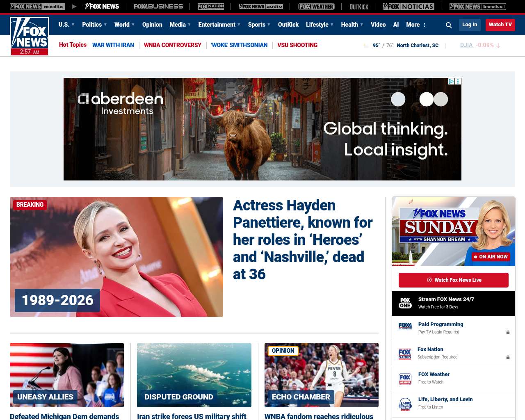The height and width of the screenshot is (420, 525).
Task: Open the Video section from the nav
Action: [x=378, y=25]
